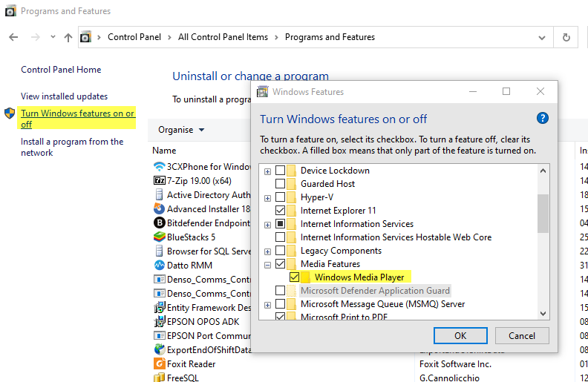
Task: Open Install a program from the network
Action: [x=72, y=147]
